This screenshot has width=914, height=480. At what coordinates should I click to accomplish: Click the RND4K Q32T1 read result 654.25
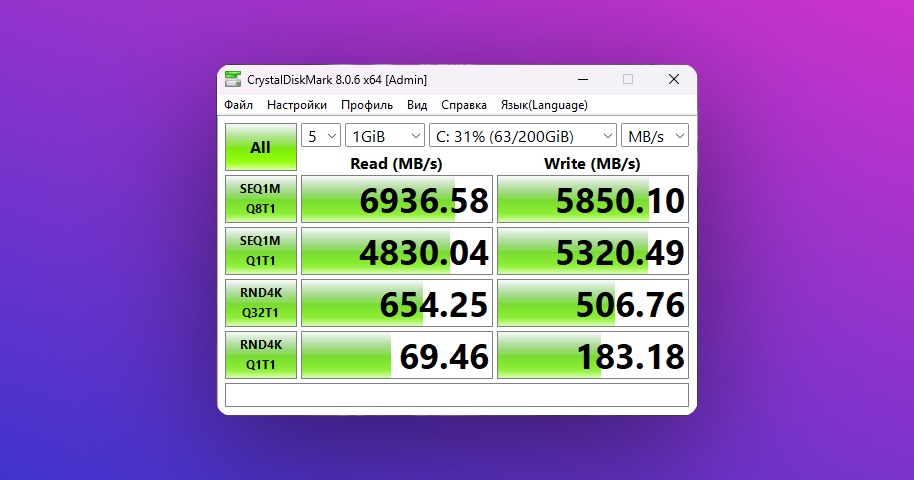point(397,303)
